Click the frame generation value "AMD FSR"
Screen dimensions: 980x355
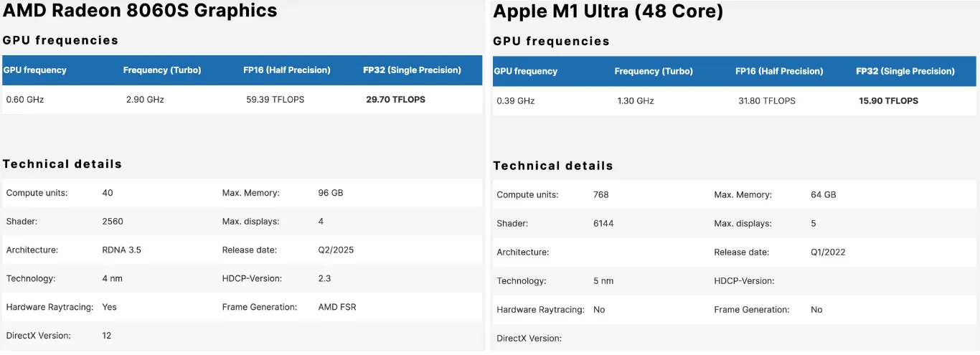tap(337, 307)
